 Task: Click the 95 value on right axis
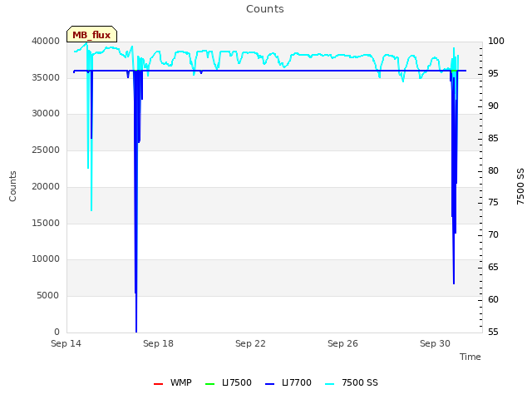(493, 74)
